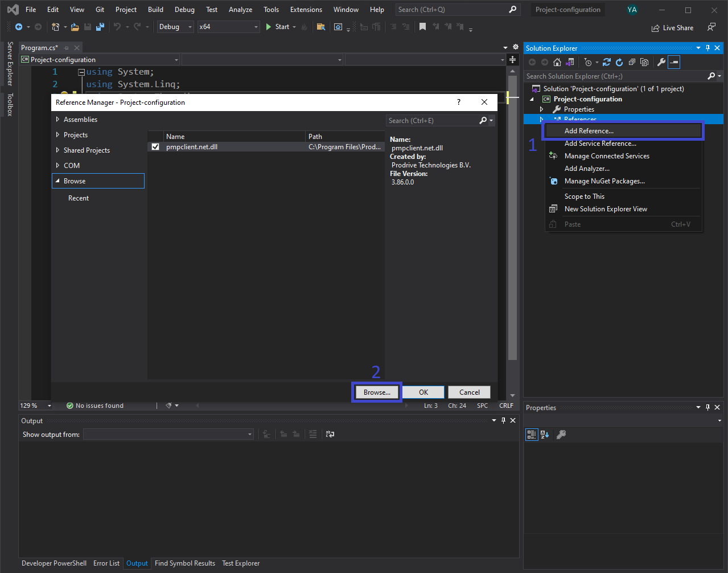Open Live Share from the toolbar
This screenshot has width=728, height=573.
pyautogui.click(x=673, y=27)
